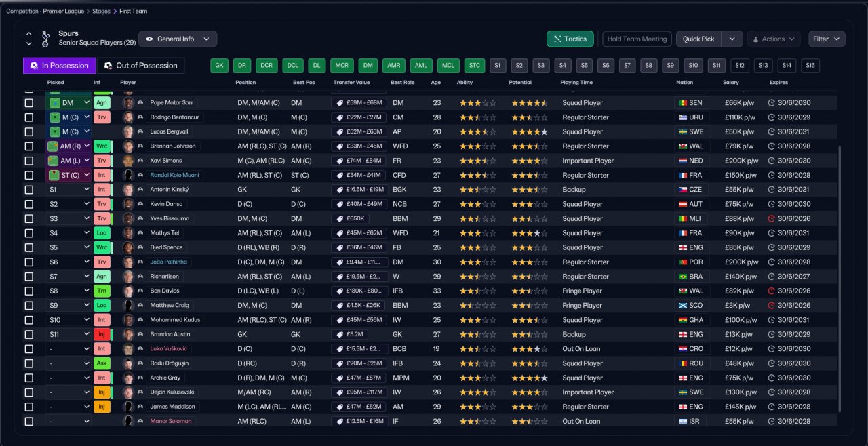Image resolution: width=868 pixels, height=446 pixels.
Task: Open the General Info view dropdown
Action: click(x=178, y=39)
